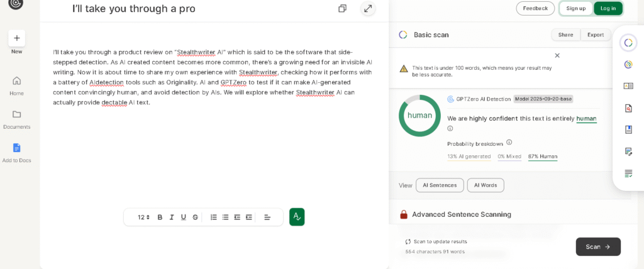Viewport: 644px width, 269px height.
Task: Click the GPTZero logo in the sidebar
Action: (16, 3)
